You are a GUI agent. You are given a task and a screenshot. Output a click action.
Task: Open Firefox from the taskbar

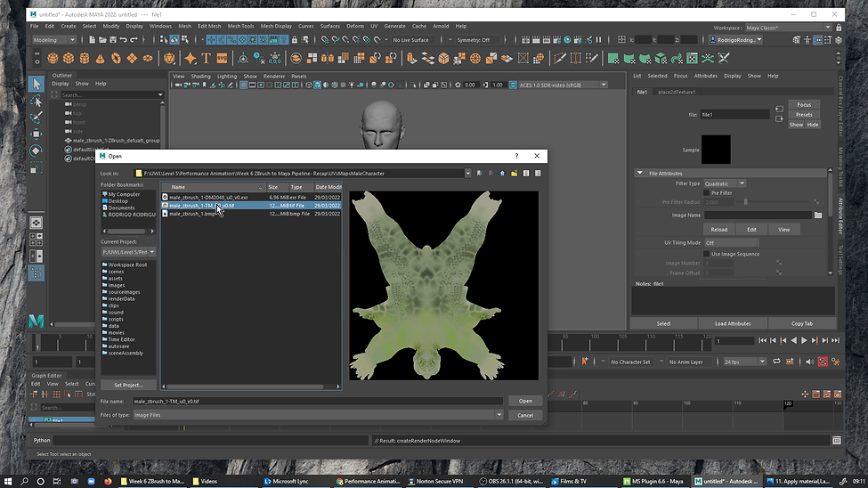click(108, 482)
